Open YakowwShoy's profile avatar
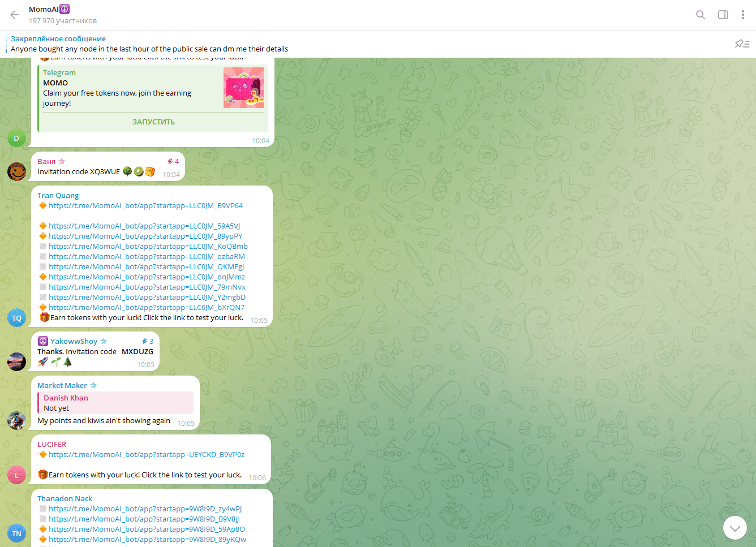 point(16,362)
